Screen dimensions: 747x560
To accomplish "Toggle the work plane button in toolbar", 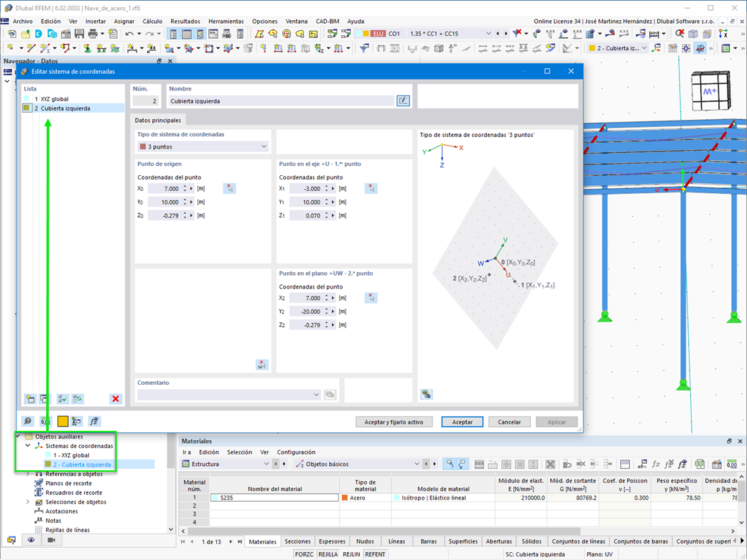I will tap(700, 48).
